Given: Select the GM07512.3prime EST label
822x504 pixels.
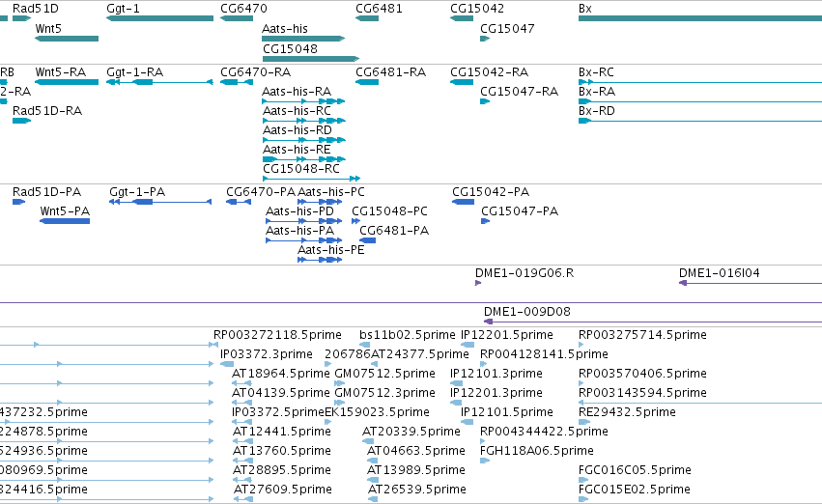Looking at the screenshot, I should (x=384, y=393).
